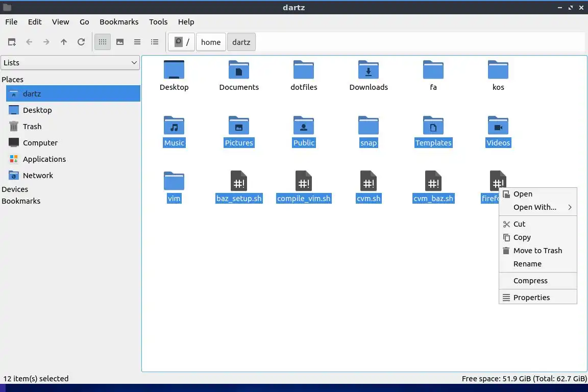Select the Documents folder icon
Viewport: 588px width, 392px height.
click(x=239, y=70)
